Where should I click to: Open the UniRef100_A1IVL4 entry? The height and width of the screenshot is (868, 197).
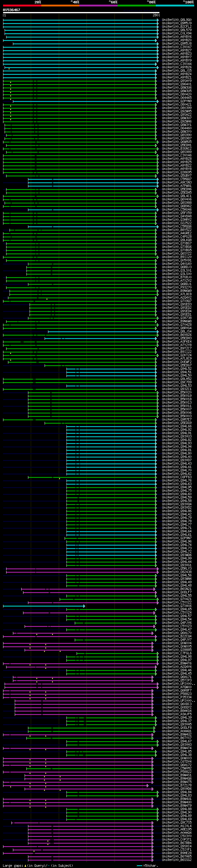tap(177, 826)
